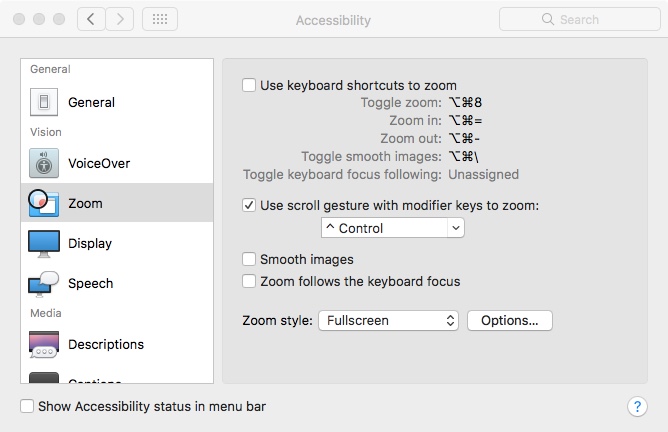Image resolution: width=668 pixels, height=432 pixels.
Task: Enable Use keyboard shortcuts to zoom
Action: point(249,86)
